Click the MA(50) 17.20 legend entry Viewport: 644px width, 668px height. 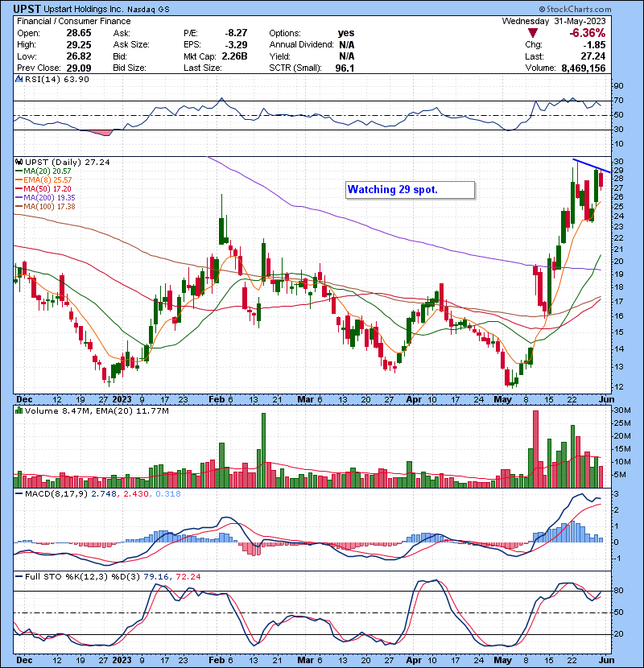[43, 188]
